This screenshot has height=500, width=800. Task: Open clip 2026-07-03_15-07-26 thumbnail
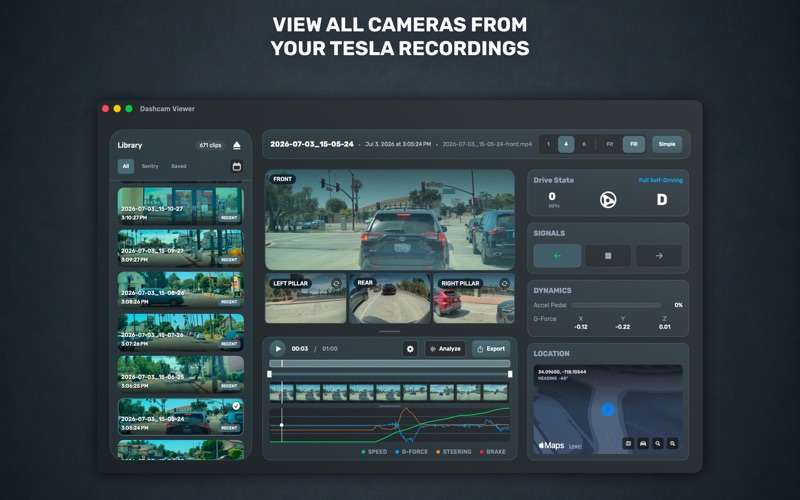pyautogui.click(x=181, y=333)
